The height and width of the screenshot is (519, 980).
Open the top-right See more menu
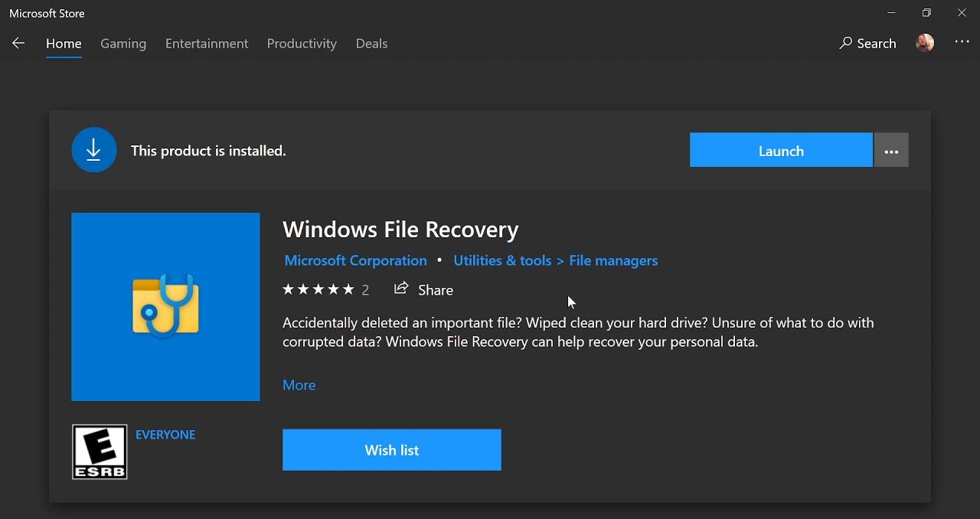(962, 43)
